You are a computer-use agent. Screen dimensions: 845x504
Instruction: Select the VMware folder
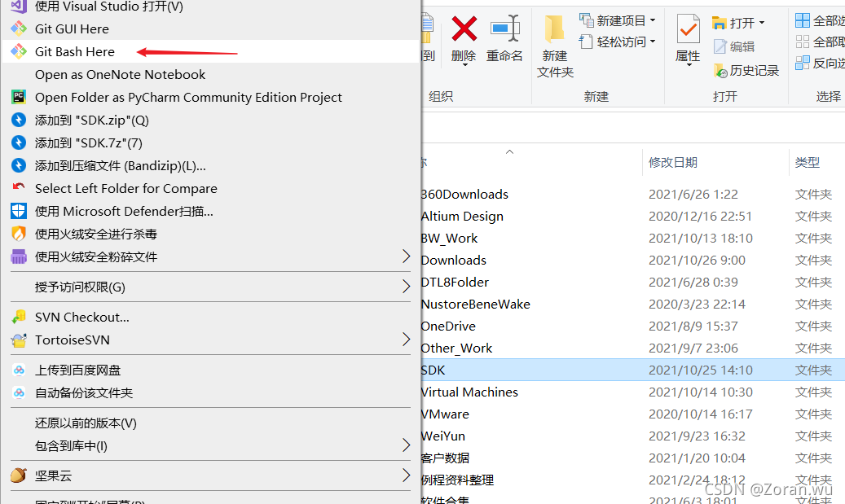[445, 414]
